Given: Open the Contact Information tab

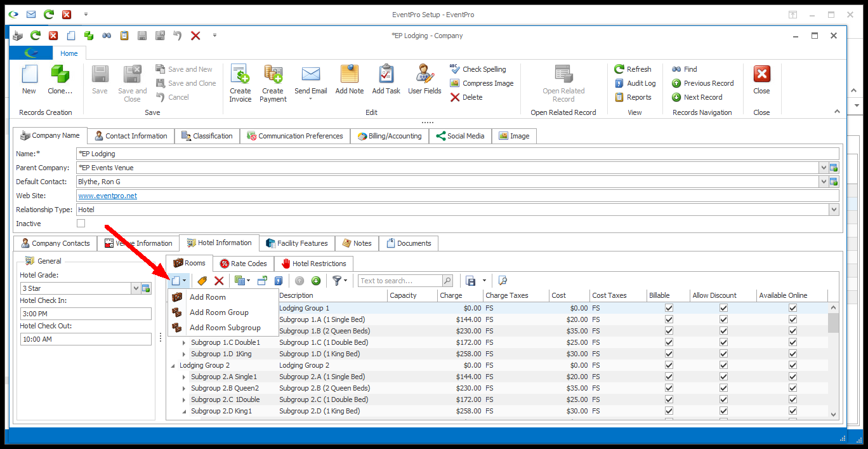Looking at the screenshot, I should 130,136.
